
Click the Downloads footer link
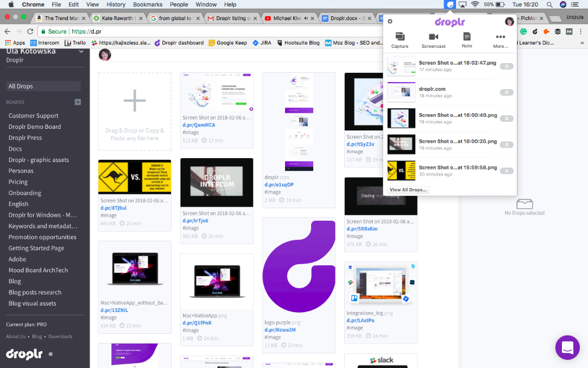60,336
